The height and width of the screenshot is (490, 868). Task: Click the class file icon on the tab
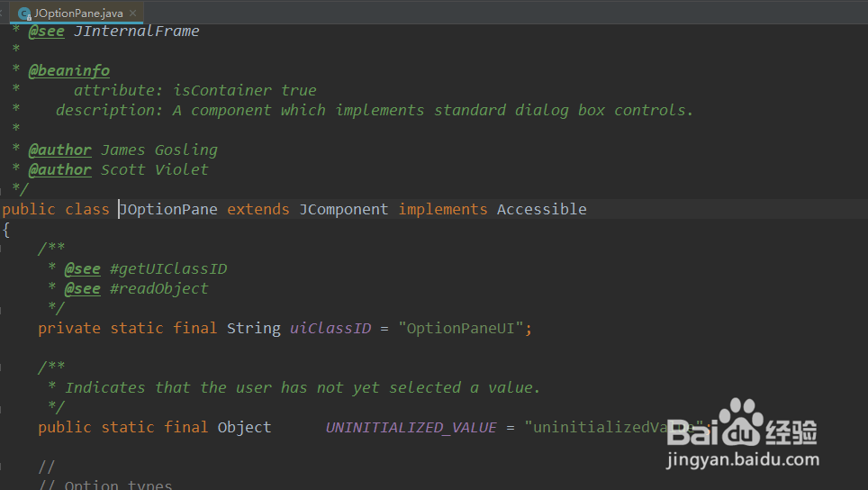click(24, 14)
